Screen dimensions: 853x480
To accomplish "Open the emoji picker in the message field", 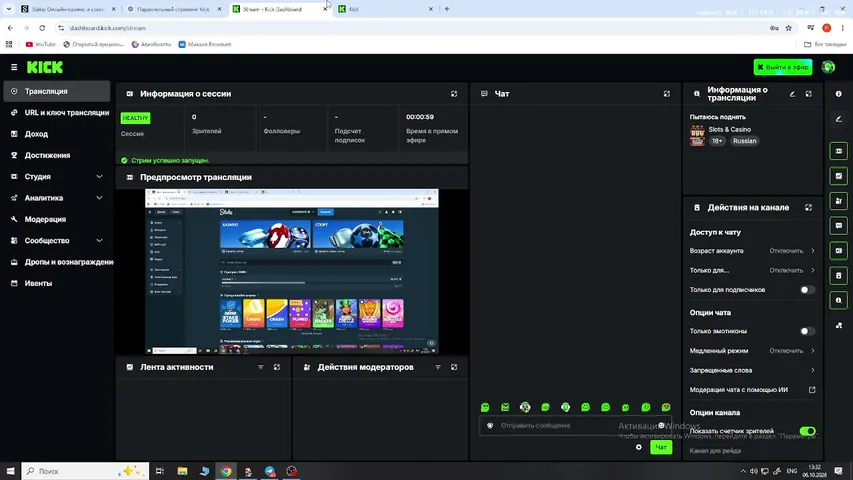I will click(662, 426).
